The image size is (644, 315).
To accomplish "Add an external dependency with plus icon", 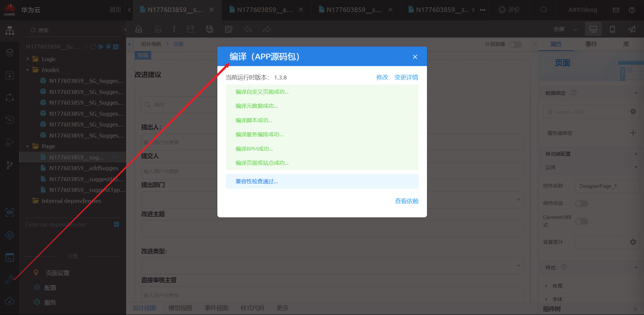I will pos(116,224).
